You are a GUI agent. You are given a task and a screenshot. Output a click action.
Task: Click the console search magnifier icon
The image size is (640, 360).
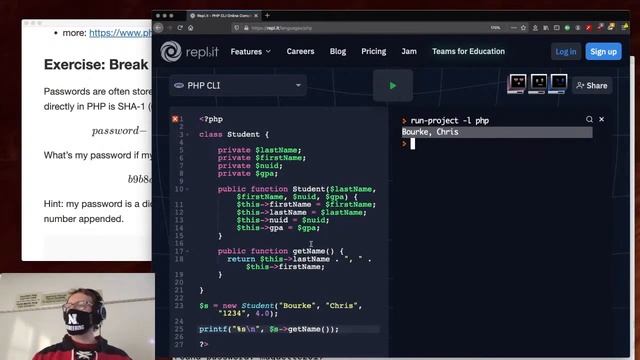coord(589,119)
